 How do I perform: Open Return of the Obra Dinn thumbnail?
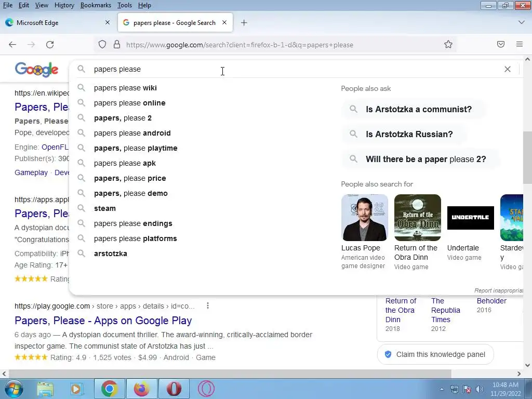(418, 218)
